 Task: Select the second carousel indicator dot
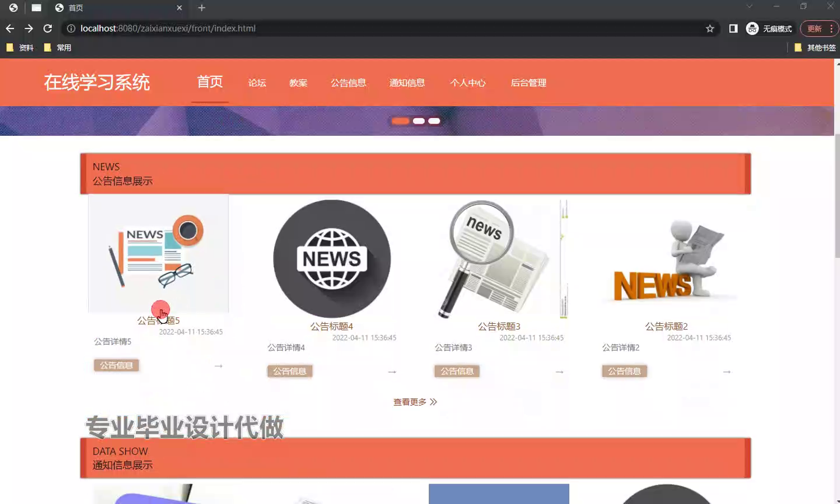pos(418,121)
